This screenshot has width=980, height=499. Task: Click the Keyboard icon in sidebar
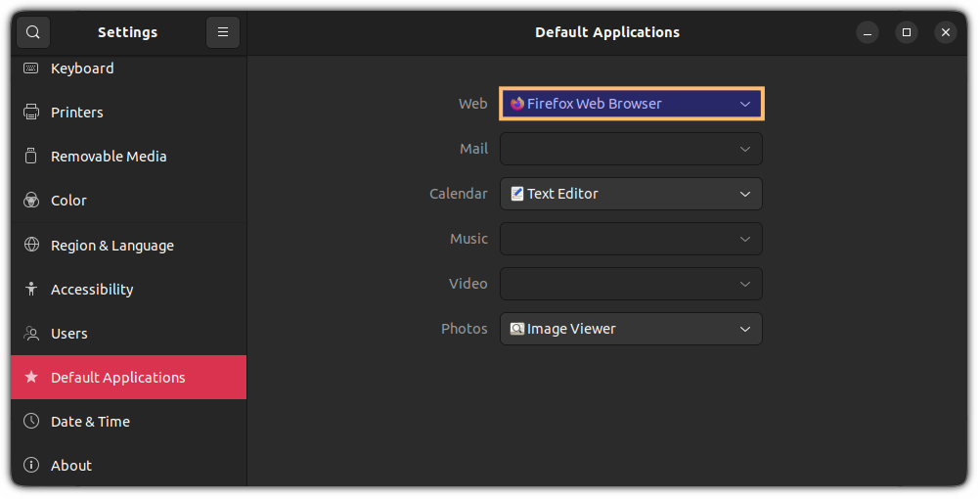[31, 68]
